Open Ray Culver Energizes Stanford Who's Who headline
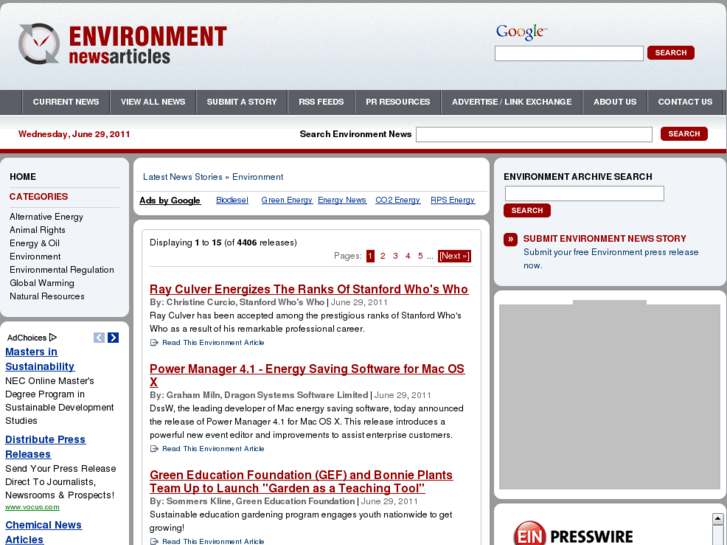 309,289
